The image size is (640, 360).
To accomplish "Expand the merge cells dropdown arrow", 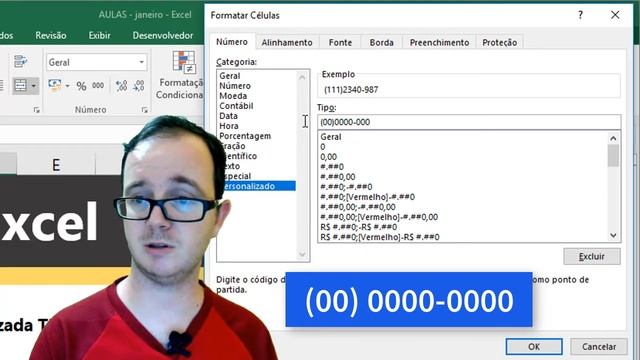I will pyautogui.click(x=34, y=86).
